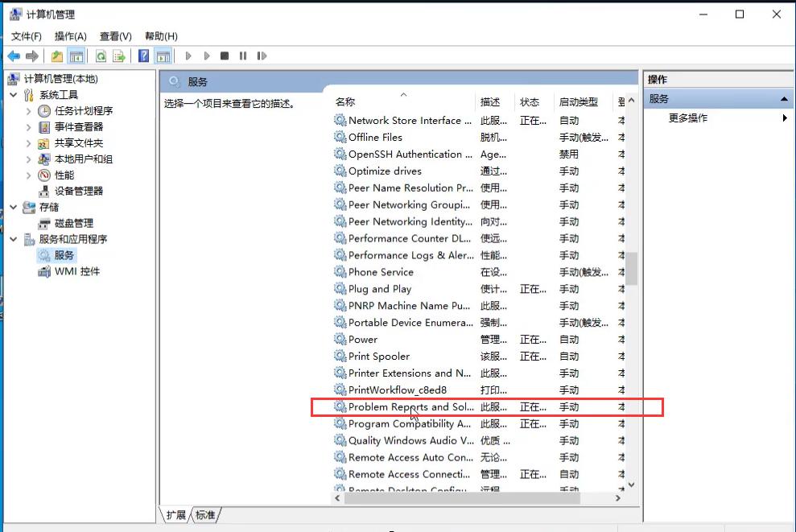Expand the 性能 tree node
796x532 pixels.
click(29, 175)
